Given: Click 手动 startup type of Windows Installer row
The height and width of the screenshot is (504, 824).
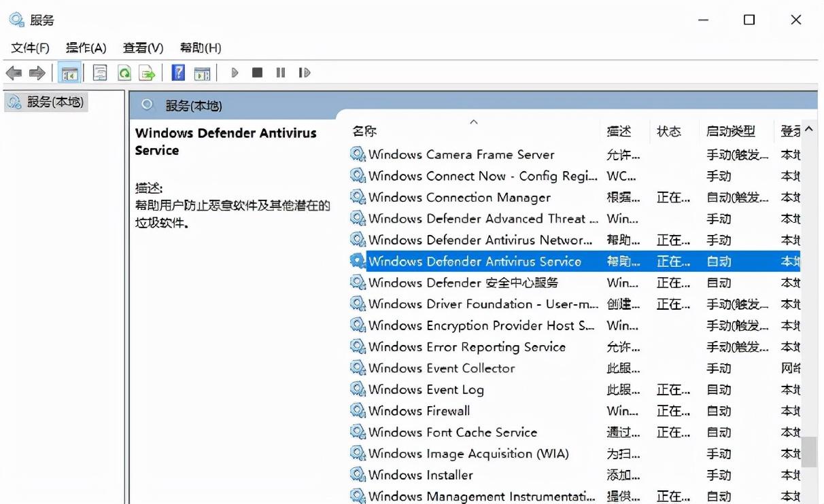Looking at the screenshot, I should (x=719, y=475).
